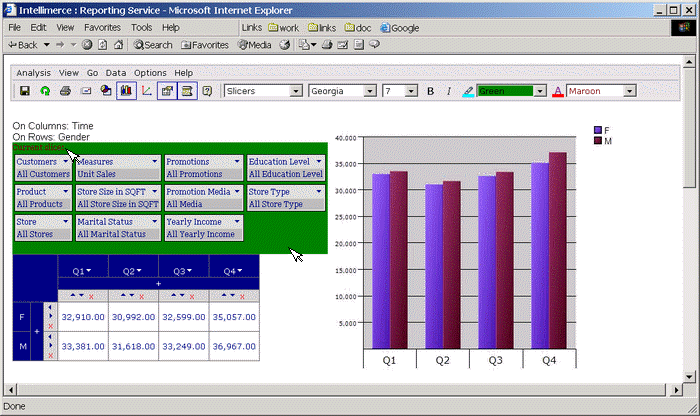Expand the Promotions slicer dropdown

tap(237, 161)
